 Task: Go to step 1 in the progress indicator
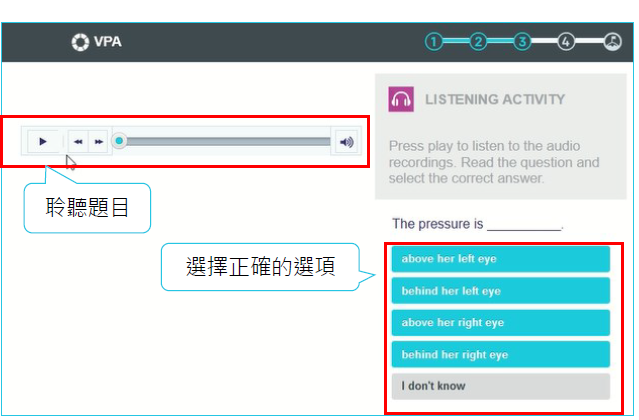tap(433, 42)
